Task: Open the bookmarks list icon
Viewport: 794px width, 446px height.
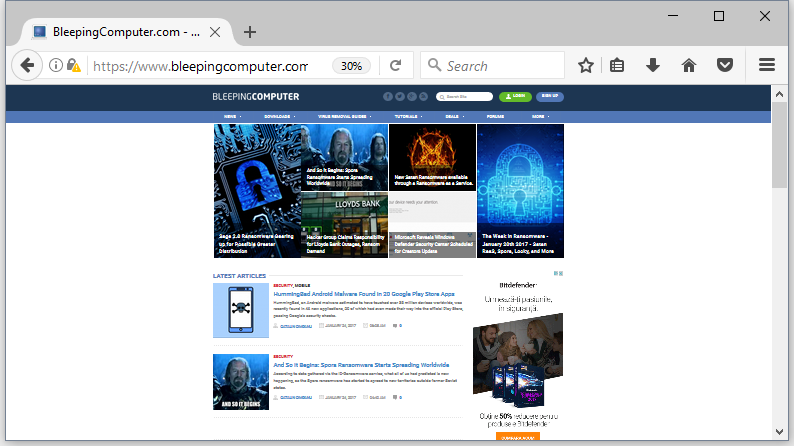Action: 618,66
